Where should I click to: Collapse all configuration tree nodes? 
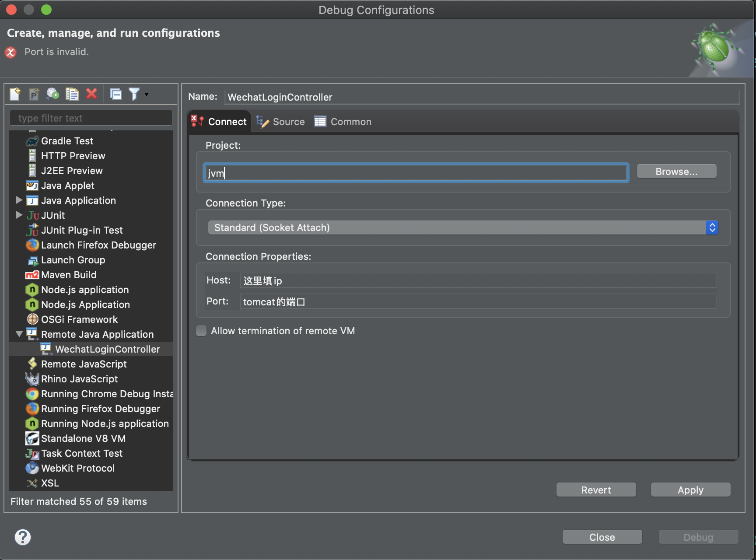(116, 94)
